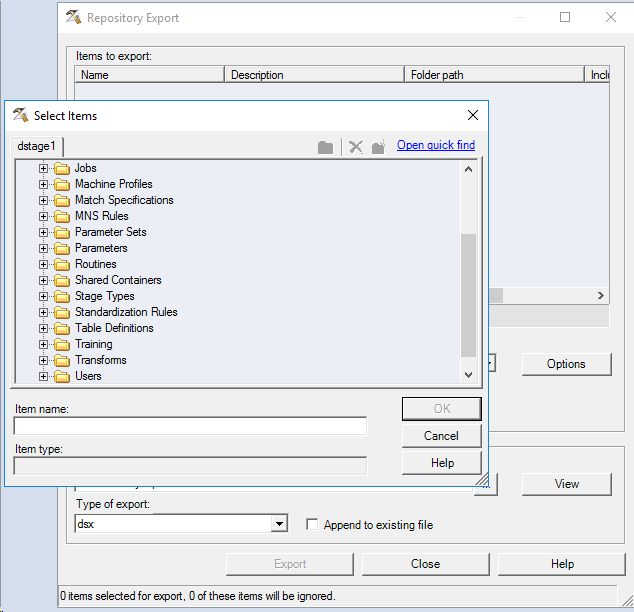634x612 pixels.
Task: Click the folder-up icon in Select Items toolbar
Action: pyautogui.click(x=325, y=147)
